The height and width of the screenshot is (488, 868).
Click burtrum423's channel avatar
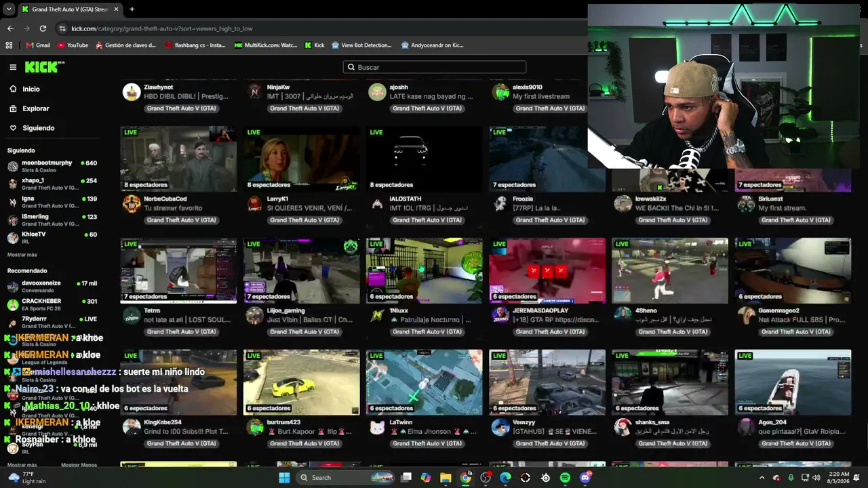(x=254, y=428)
